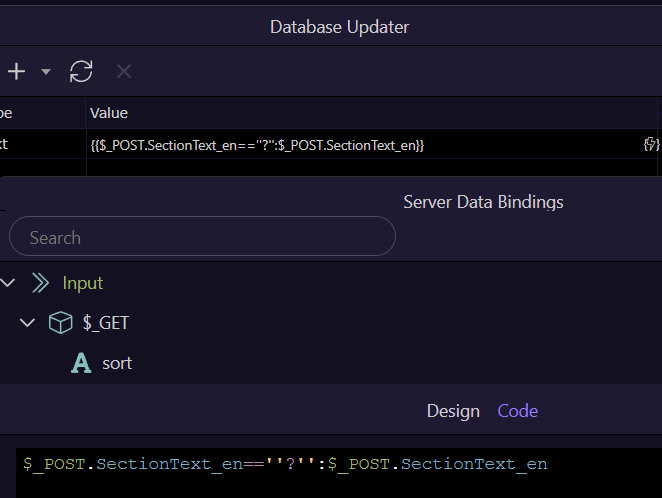Viewport: 662px width, 498px height.
Task: Select the $_GET tree item label
Action: pos(105,323)
